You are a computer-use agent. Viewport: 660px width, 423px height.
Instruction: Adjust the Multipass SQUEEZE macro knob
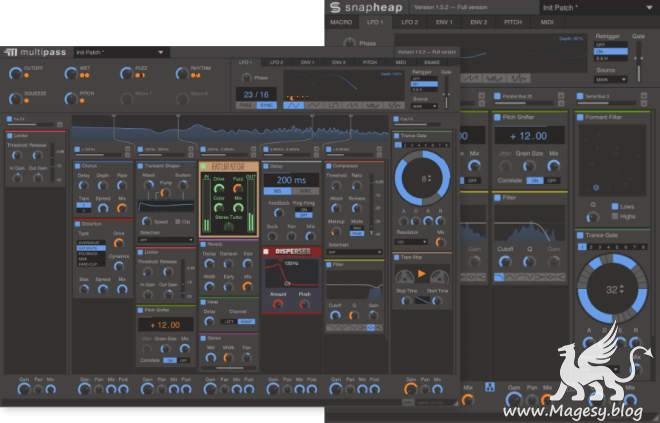(15, 98)
